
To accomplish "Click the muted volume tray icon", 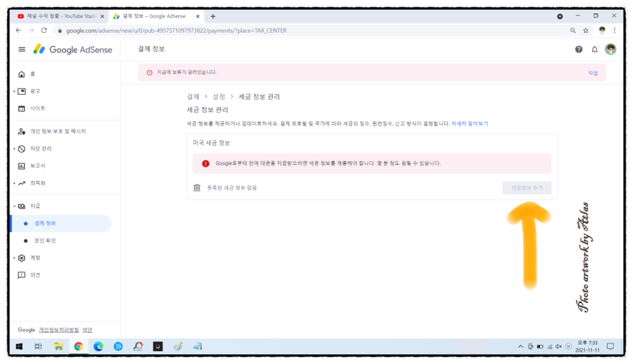I will tap(558, 346).
